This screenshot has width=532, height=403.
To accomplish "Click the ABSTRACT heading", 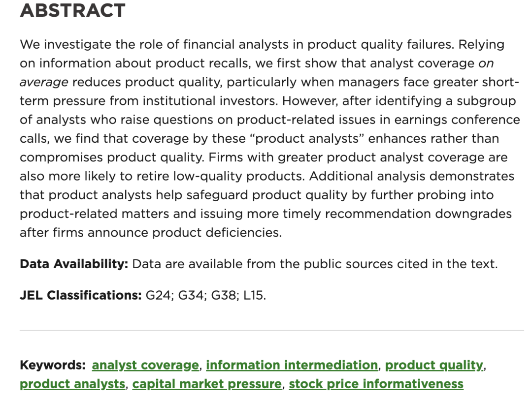I will tap(72, 10).
